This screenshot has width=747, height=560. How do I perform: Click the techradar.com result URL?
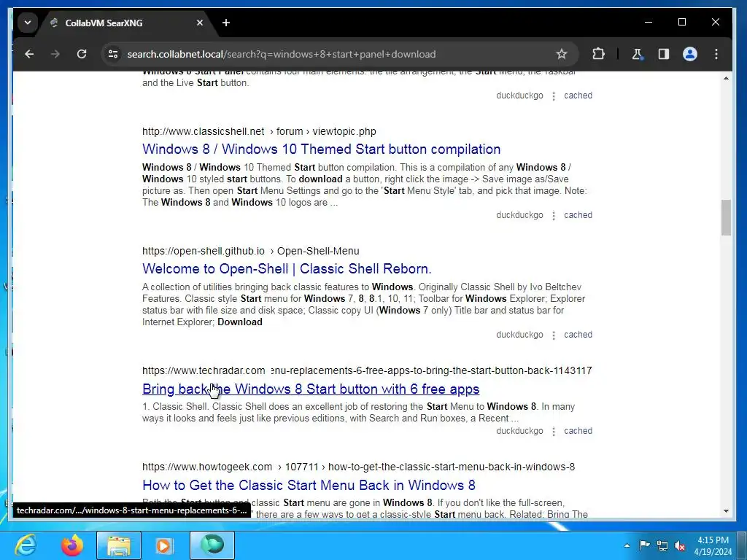click(367, 370)
